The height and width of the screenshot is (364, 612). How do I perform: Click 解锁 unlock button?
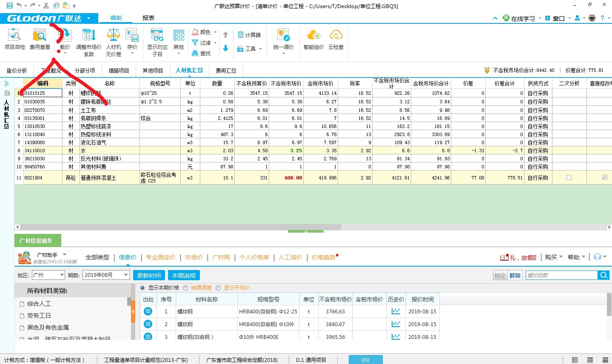coord(515,275)
